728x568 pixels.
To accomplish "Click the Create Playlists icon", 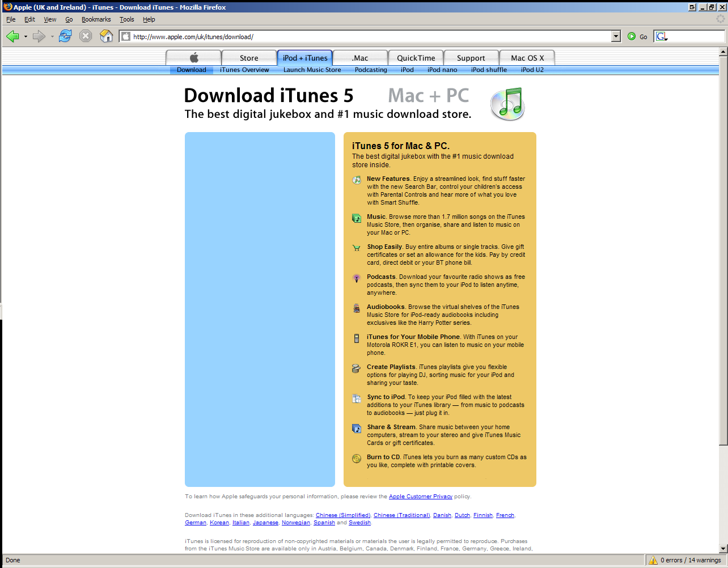I will (x=357, y=368).
